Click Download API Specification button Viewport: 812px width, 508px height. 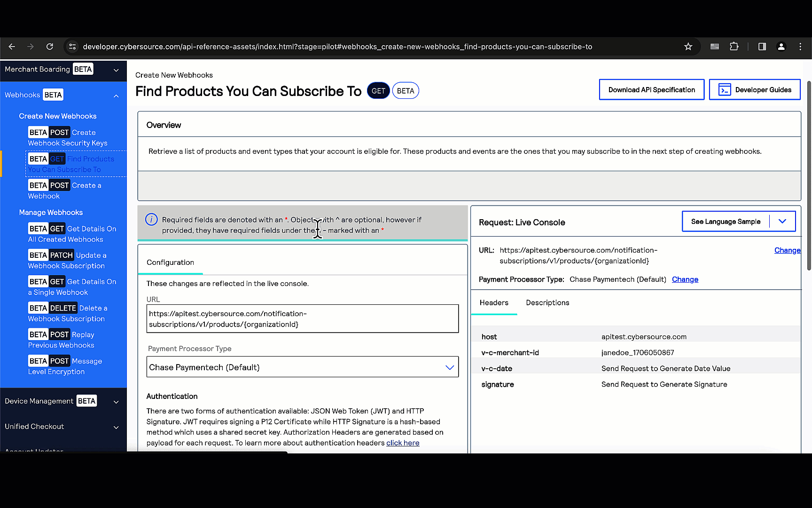[651, 90]
